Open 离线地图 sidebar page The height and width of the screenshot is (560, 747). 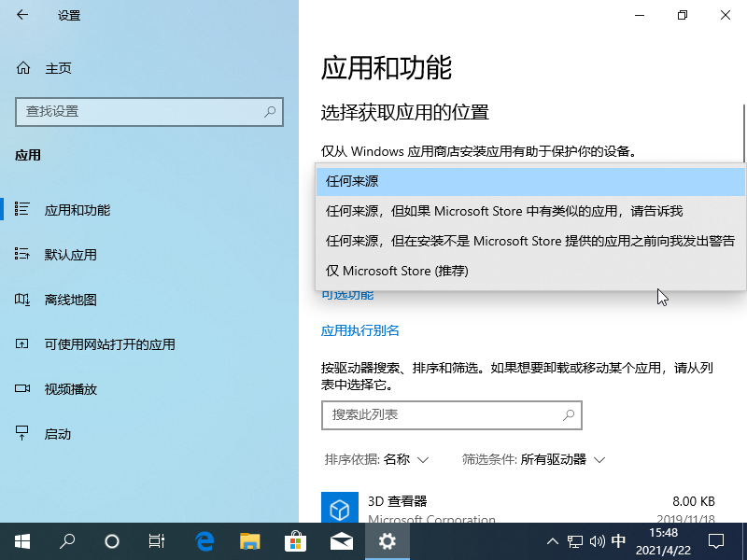[x=149, y=299]
